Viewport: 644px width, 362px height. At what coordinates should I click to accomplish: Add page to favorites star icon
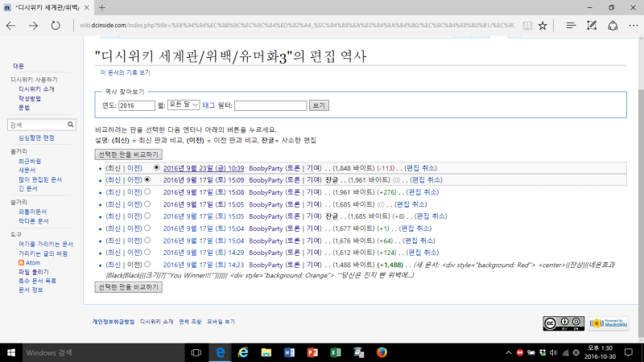[x=543, y=26]
